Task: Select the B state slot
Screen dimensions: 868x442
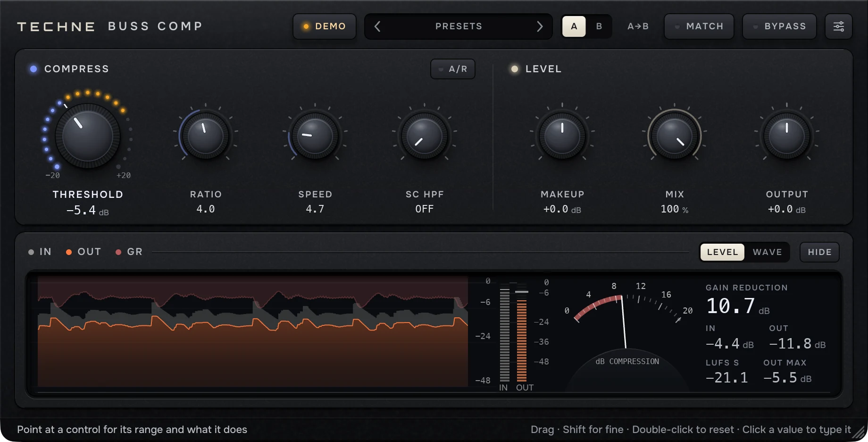Action: tap(599, 26)
